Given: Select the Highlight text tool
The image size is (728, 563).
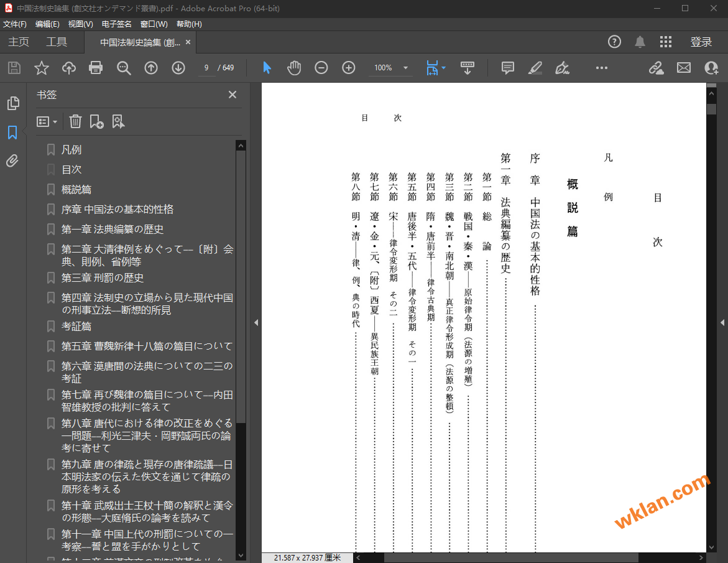Looking at the screenshot, I should coord(535,68).
